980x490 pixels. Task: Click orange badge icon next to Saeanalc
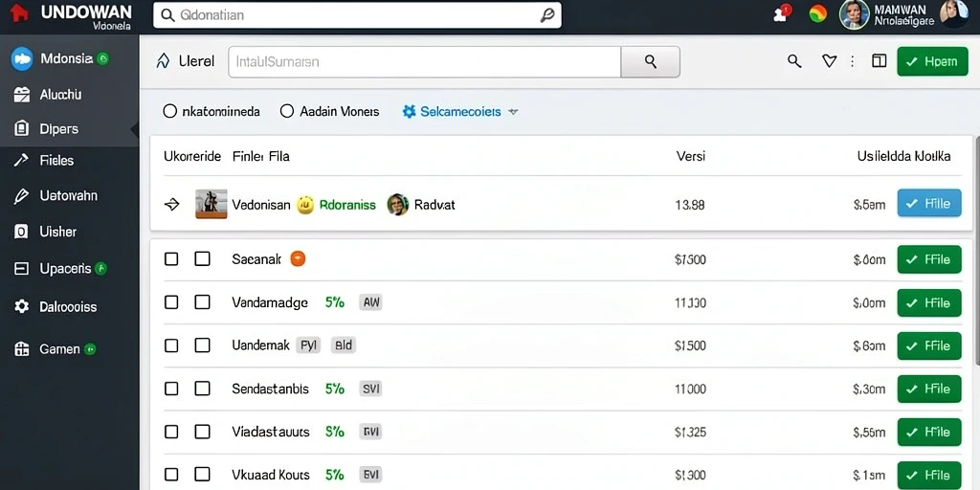click(x=299, y=258)
